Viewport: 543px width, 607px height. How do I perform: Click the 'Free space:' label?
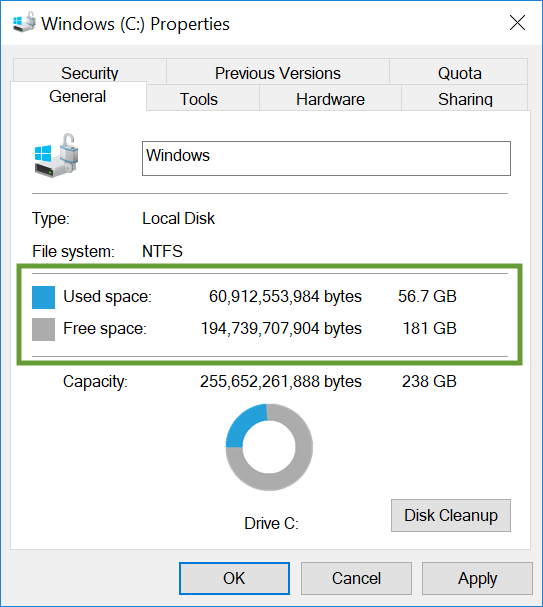105,329
